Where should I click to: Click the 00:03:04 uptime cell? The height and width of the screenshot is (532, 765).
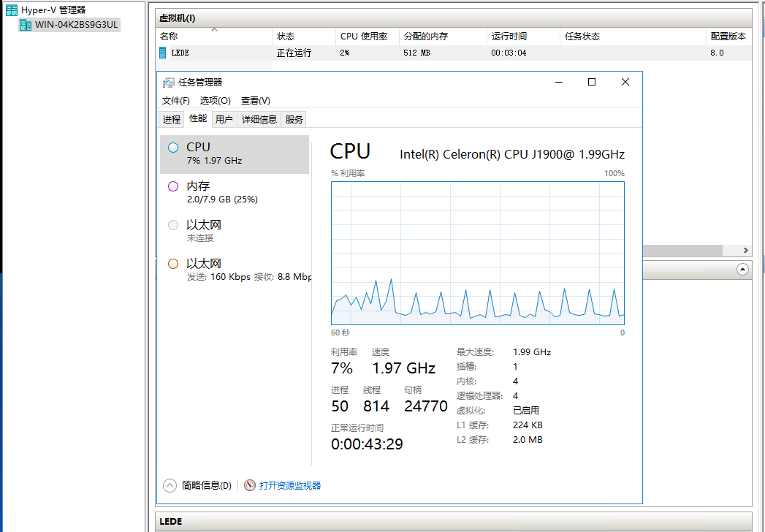coord(509,53)
